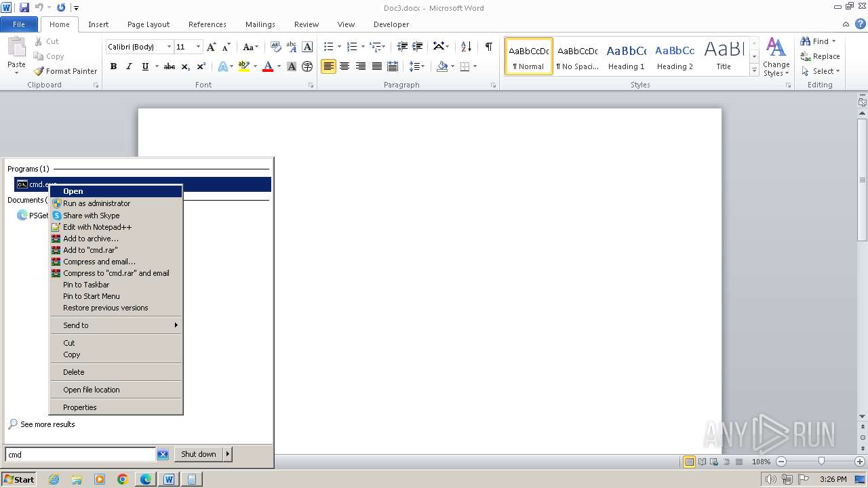868x488 pixels.
Task: Open the font size dropdown
Action: pyautogui.click(x=198, y=47)
